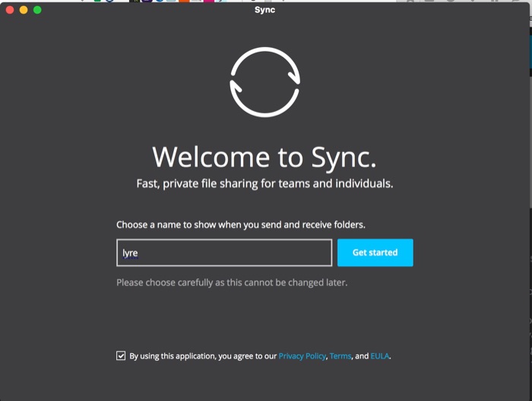Uncheck the agreement checkbox
The width and height of the screenshot is (532, 401).
tap(121, 355)
